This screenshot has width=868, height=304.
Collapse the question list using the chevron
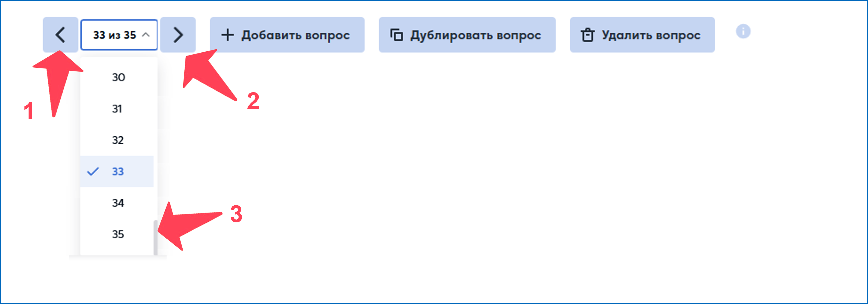point(146,35)
